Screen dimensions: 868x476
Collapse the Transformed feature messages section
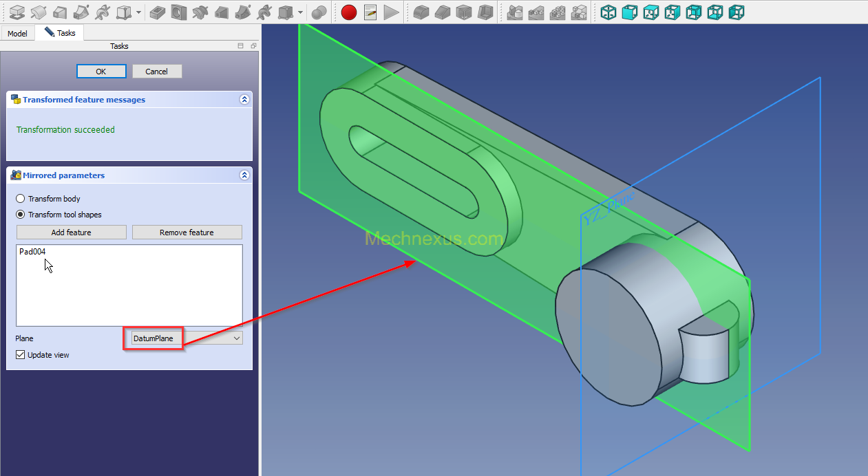(244, 100)
